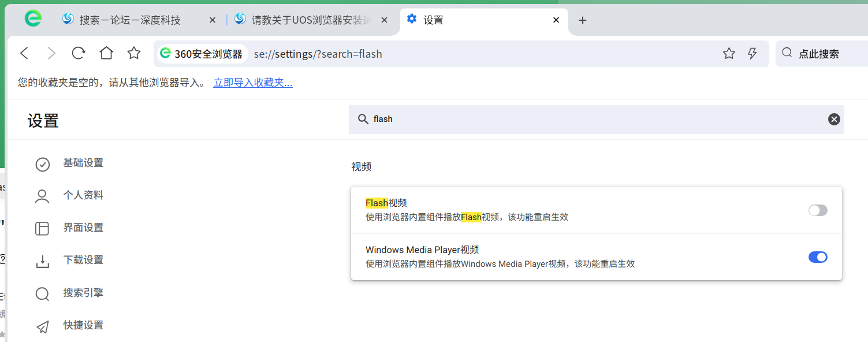Bookmark page with address bar star

[x=729, y=54]
